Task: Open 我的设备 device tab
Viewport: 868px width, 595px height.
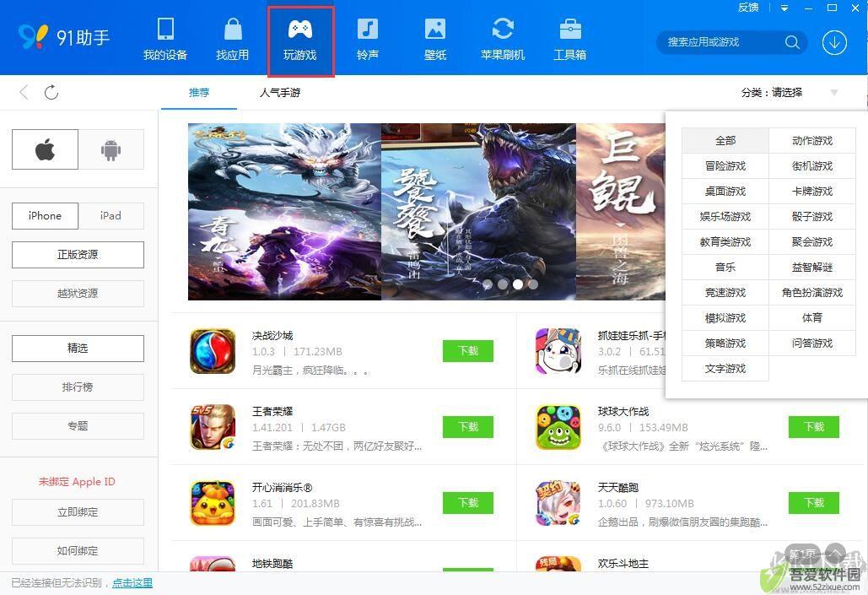Action: 165,38
